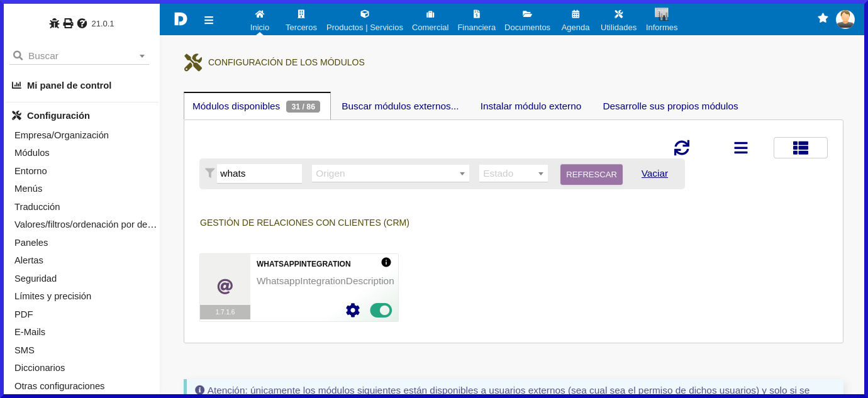Toggle the hamburger menu icon in top bar
This screenshot has height=398, width=868.
point(209,20)
